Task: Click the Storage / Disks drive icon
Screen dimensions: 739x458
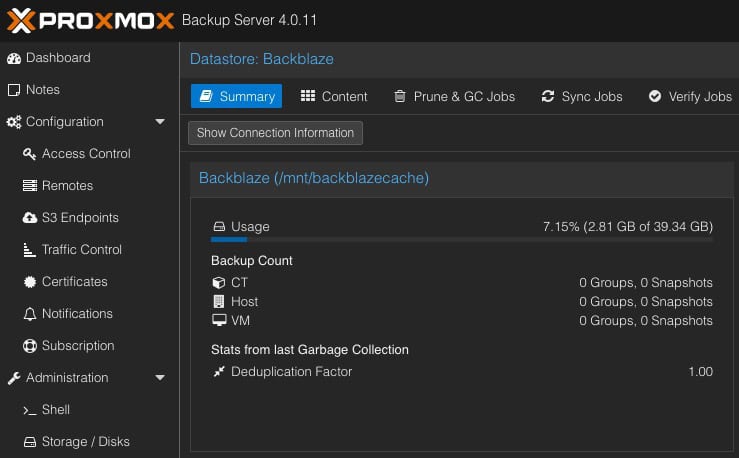Action: pyautogui.click(x=30, y=442)
